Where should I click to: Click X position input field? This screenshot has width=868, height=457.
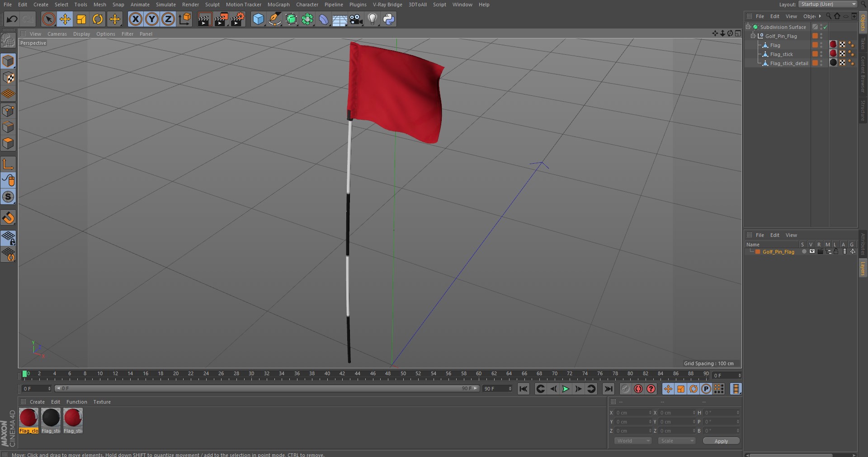[x=633, y=413]
